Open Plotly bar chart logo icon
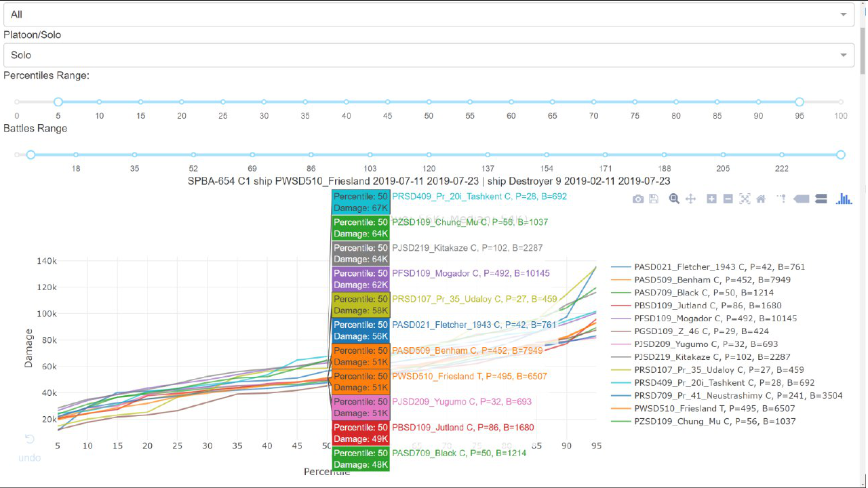The width and height of the screenshot is (868, 488). click(x=844, y=199)
